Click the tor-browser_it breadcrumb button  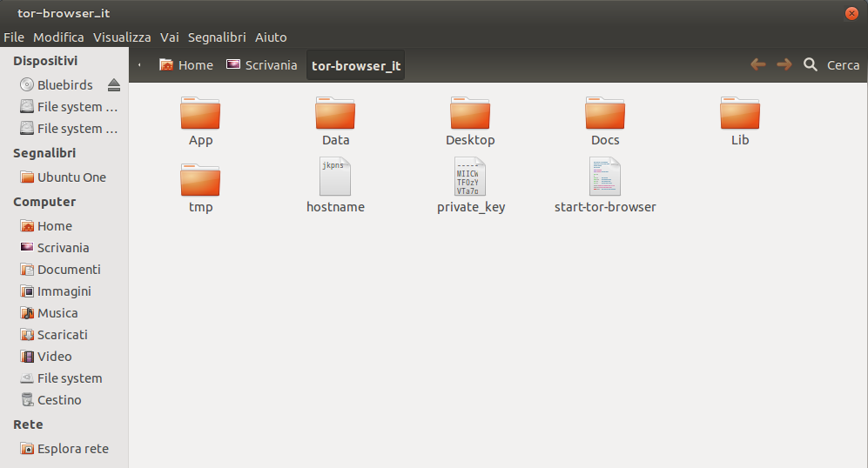356,65
